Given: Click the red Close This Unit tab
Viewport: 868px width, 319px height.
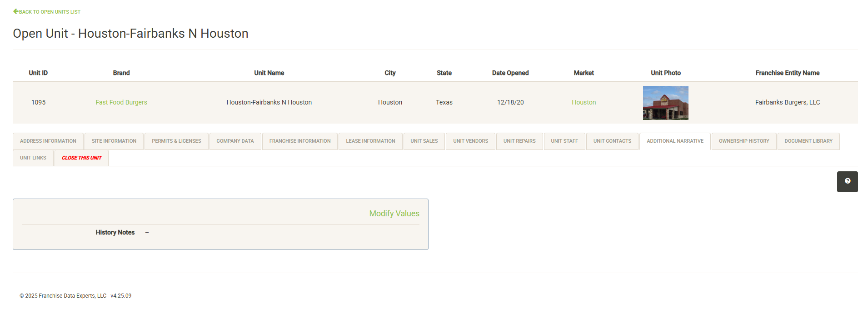Looking at the screenshot, I should (82, 158).
